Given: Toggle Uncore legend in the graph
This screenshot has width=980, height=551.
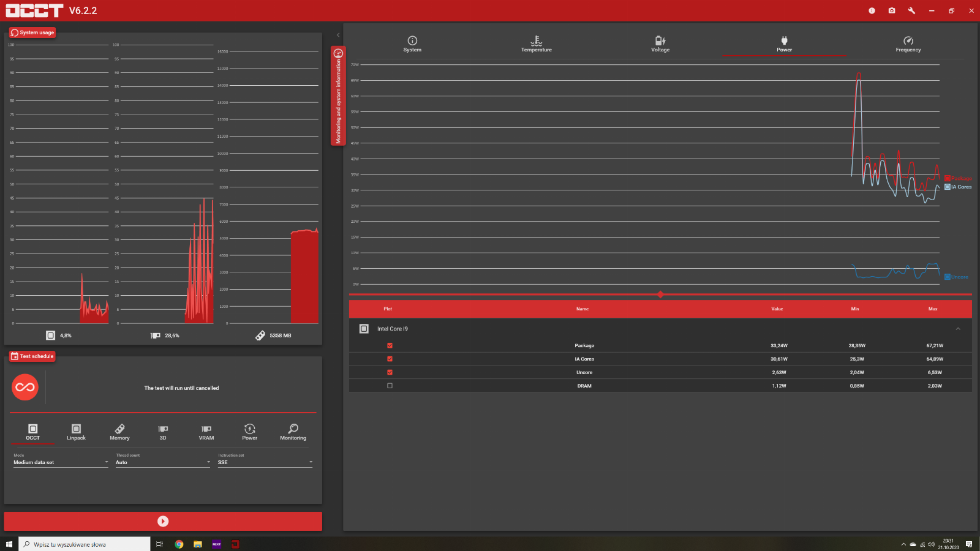Looking at the screenshot, I should pos(956,277).
